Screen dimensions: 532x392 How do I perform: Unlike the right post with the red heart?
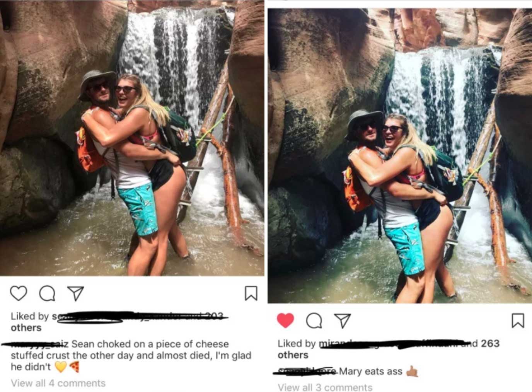285,320
